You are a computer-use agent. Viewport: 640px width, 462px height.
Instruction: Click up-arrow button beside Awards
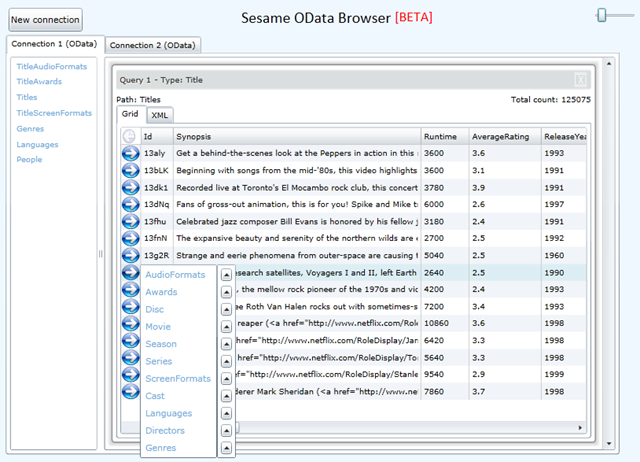[x=227, y=292]
